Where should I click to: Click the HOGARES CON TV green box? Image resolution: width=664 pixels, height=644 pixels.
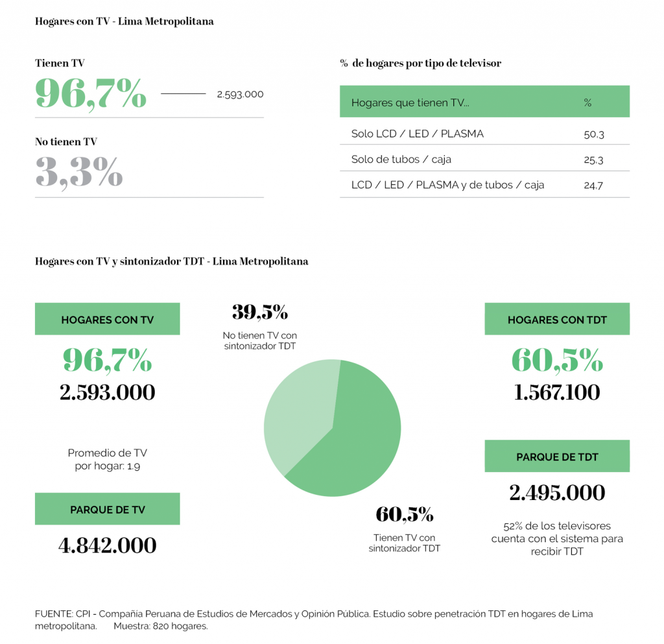point(107,319)
